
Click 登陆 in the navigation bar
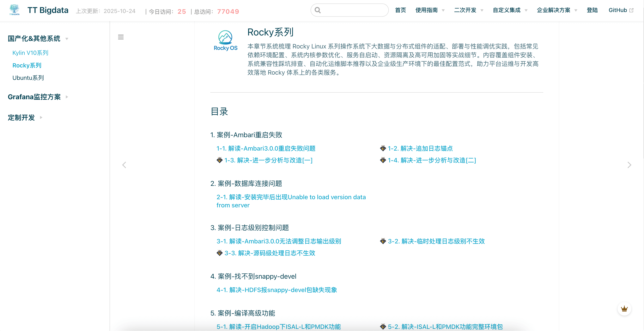point(592,10)
